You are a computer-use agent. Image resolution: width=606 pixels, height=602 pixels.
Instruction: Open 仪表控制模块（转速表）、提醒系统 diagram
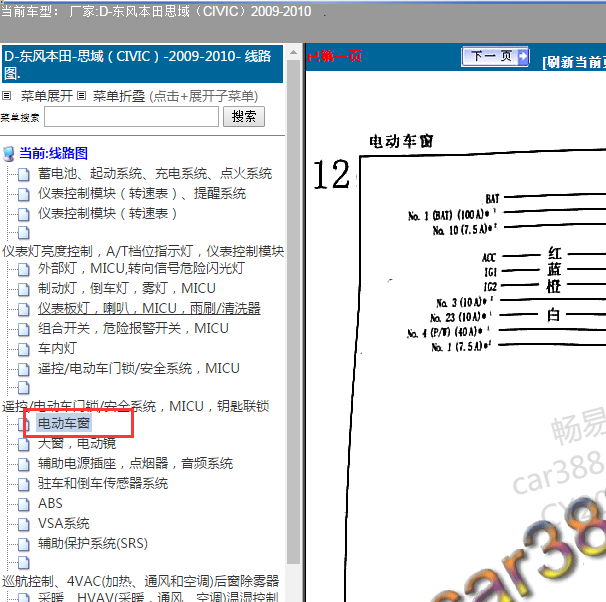point(142,193)
